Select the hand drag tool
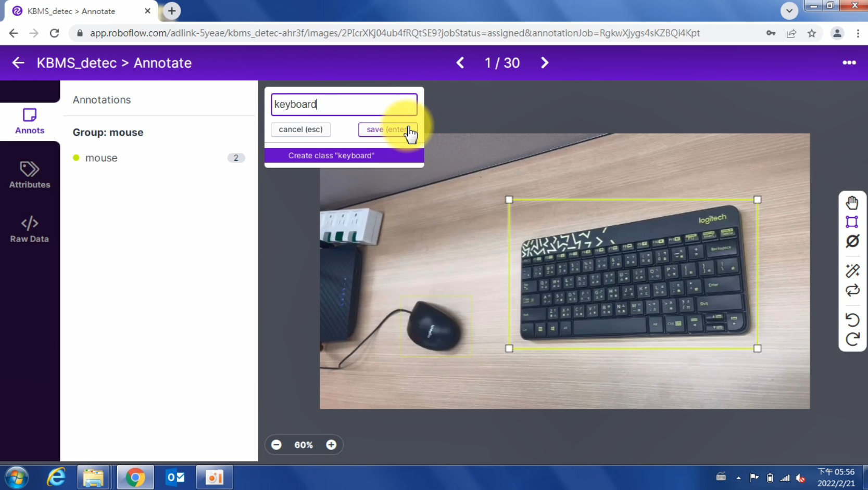 pos(852,202)
